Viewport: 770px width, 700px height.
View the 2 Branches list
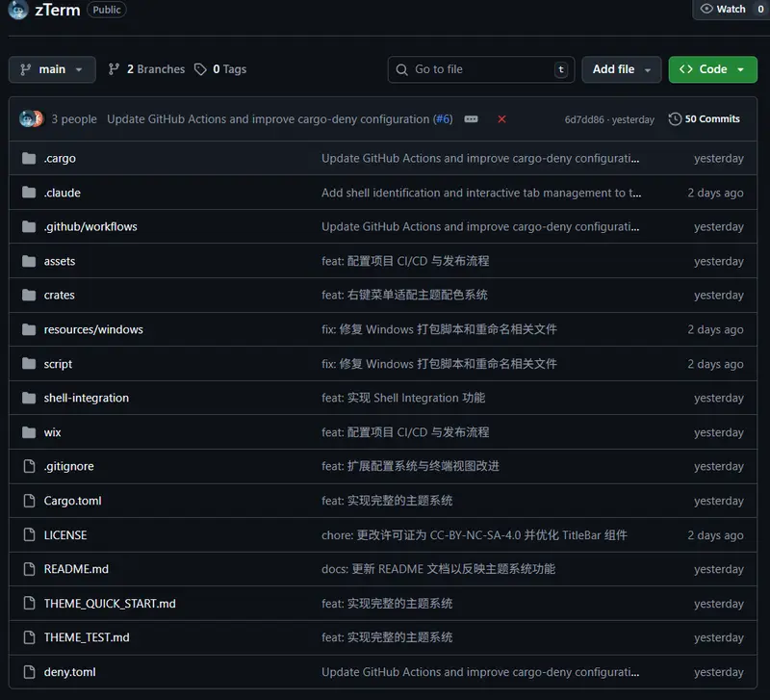point(146,69)
